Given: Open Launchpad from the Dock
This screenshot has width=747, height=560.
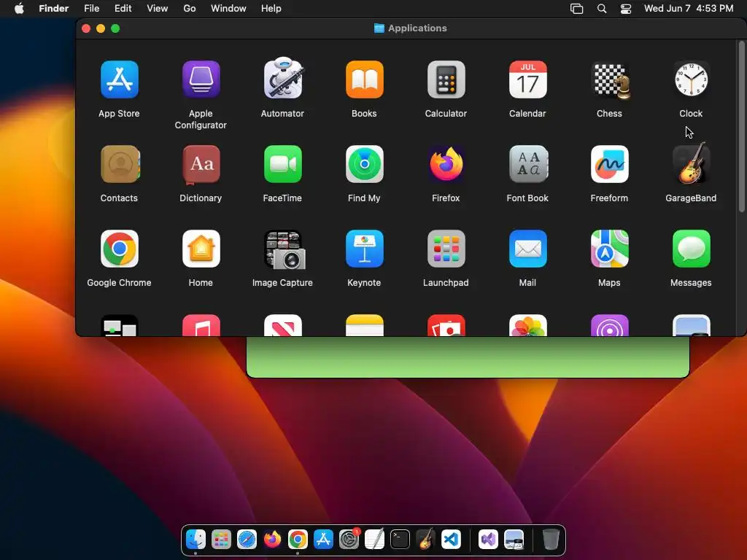Looking at the screenshot, I should click(x=222, y=539).
